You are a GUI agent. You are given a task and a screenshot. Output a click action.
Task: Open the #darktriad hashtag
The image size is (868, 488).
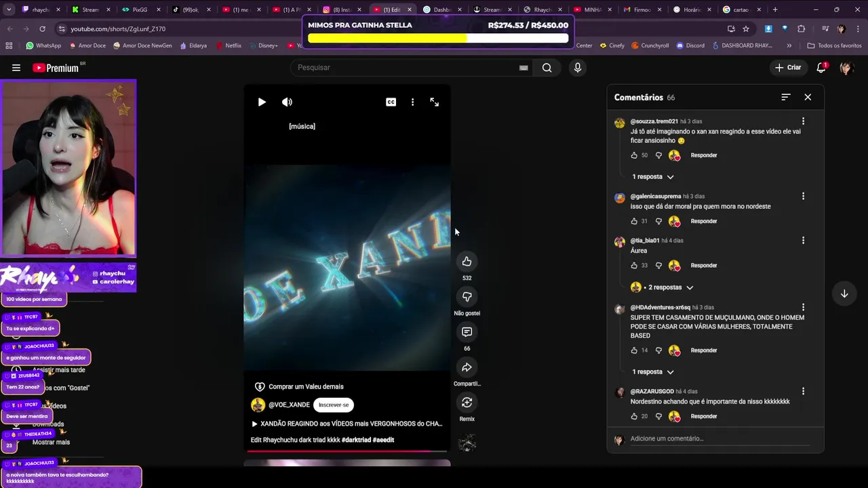click(356, 440)
